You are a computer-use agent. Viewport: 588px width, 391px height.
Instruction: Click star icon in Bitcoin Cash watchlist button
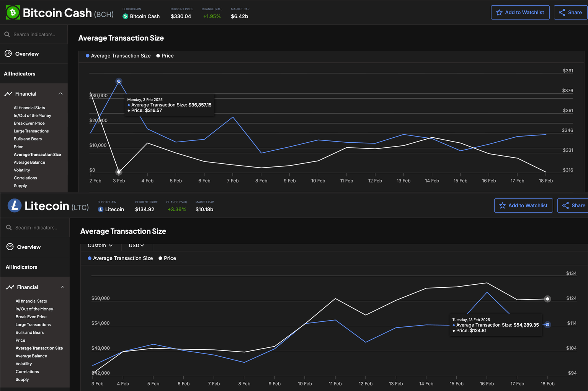tap(499, 13)
